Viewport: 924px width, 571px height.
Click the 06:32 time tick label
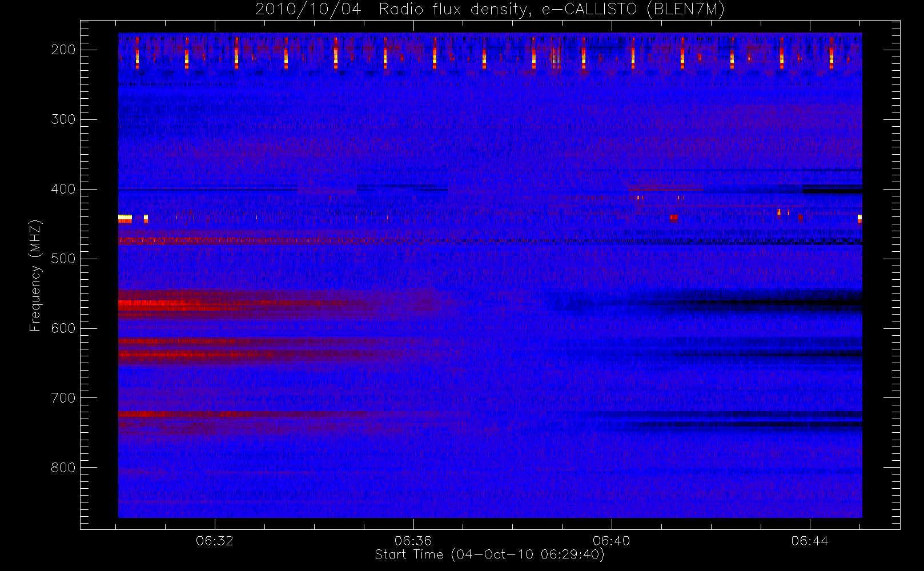point(215,541)
